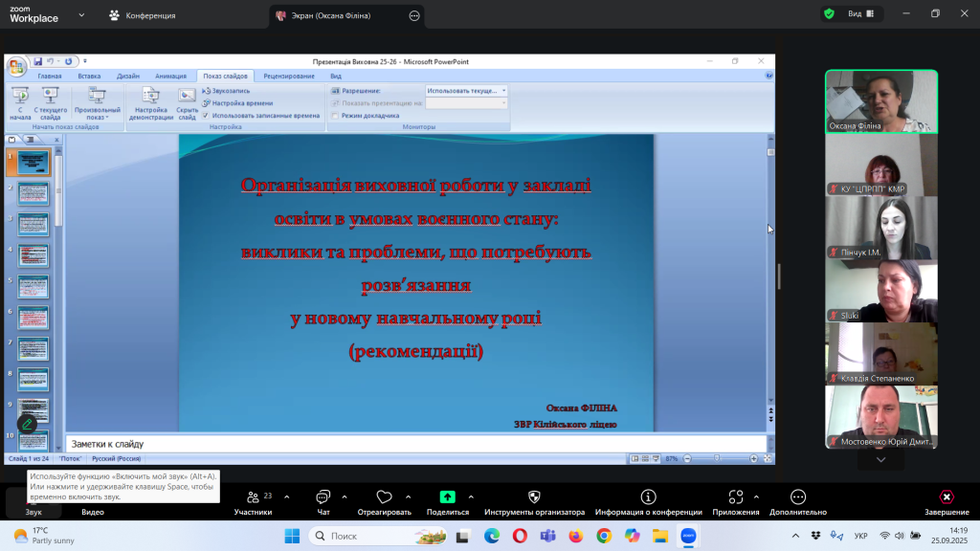The height and width of the screenshot is (551, 980).
Task: Expand the arrow next to 'Отреагировать'
Action: pyautogui.click(x=409, y=496)
